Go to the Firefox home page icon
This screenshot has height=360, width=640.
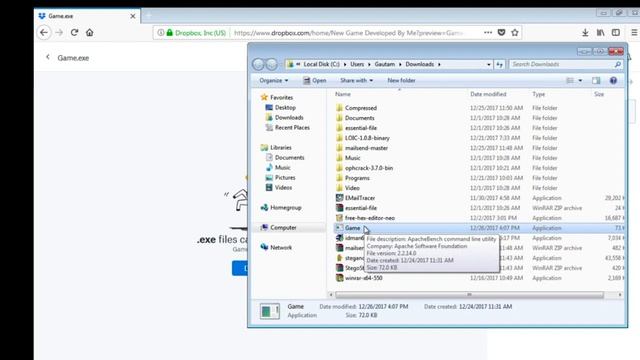coord(90,33)
